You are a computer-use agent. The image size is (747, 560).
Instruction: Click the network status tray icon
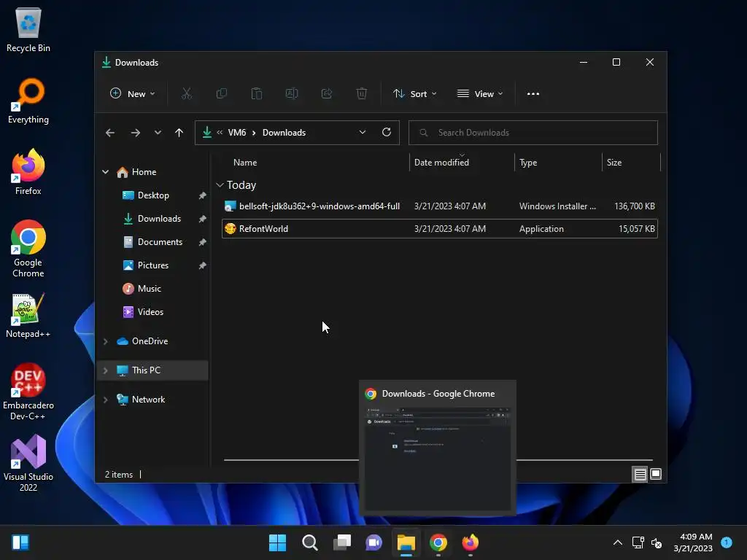coord(638,542)
